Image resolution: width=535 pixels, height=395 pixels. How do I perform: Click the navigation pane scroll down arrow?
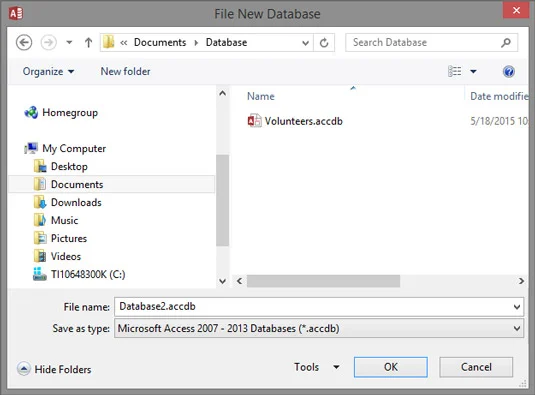(x=222, y=281)
